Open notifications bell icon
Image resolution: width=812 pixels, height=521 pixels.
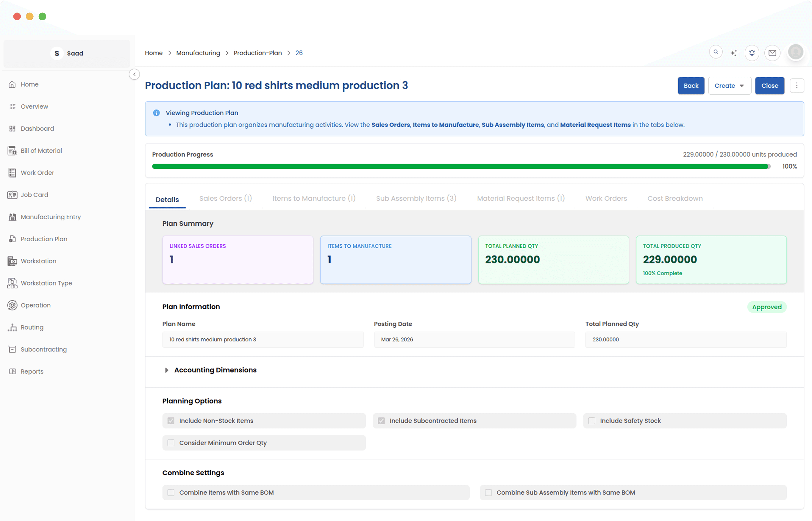(752, 53)
